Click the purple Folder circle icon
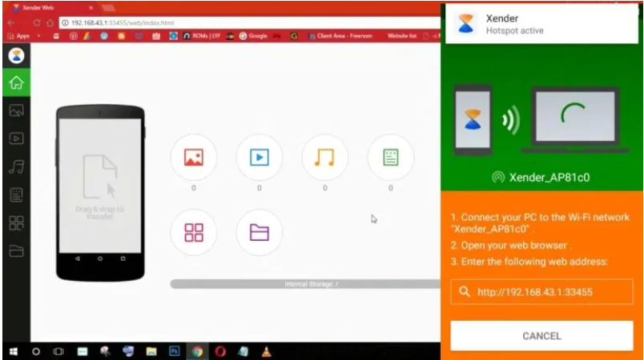The height and width of the screenshot is (360, 644). [x=259, y=232]
